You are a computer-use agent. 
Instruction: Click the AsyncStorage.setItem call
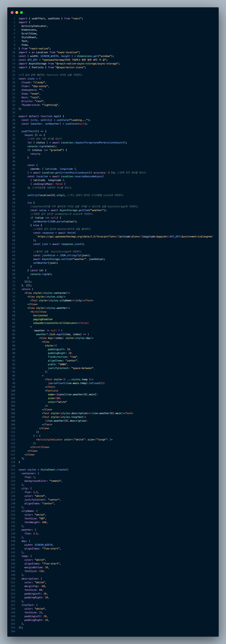(57, 259)
